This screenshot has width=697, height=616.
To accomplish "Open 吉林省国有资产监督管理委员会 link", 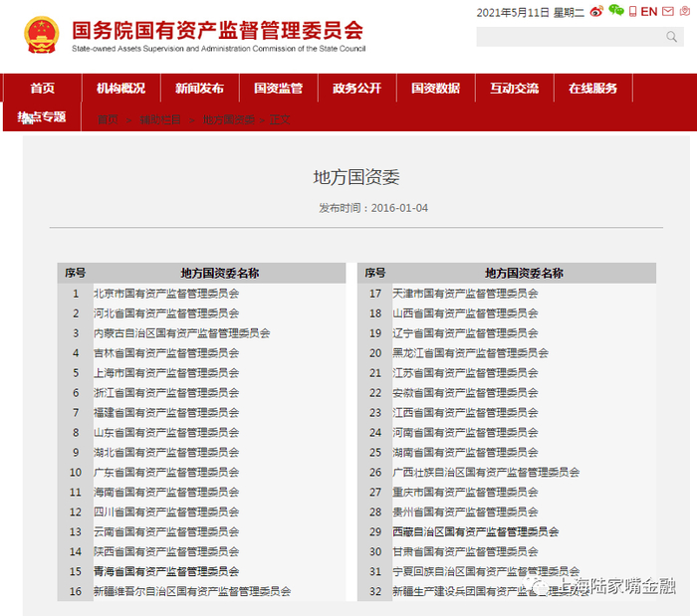I will point(166,353).
